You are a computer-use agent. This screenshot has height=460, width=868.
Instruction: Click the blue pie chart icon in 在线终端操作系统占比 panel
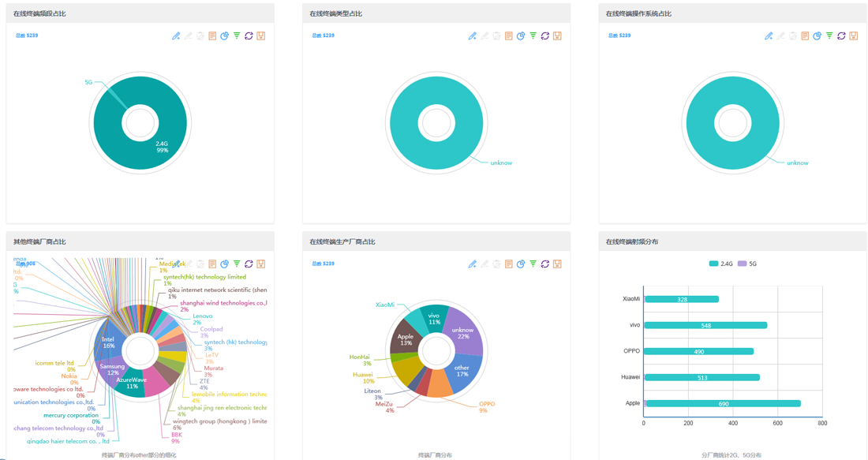pyautogui.click(x=817, y=36)
